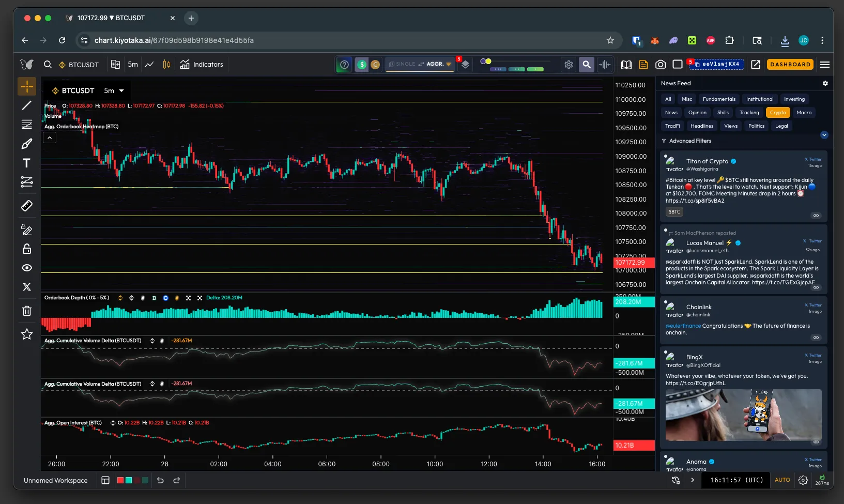Viewport: 844px width, 504px height.
Task: Open the 5m timeframe dropdown on BTCUSDT
Action: [114, 90]
